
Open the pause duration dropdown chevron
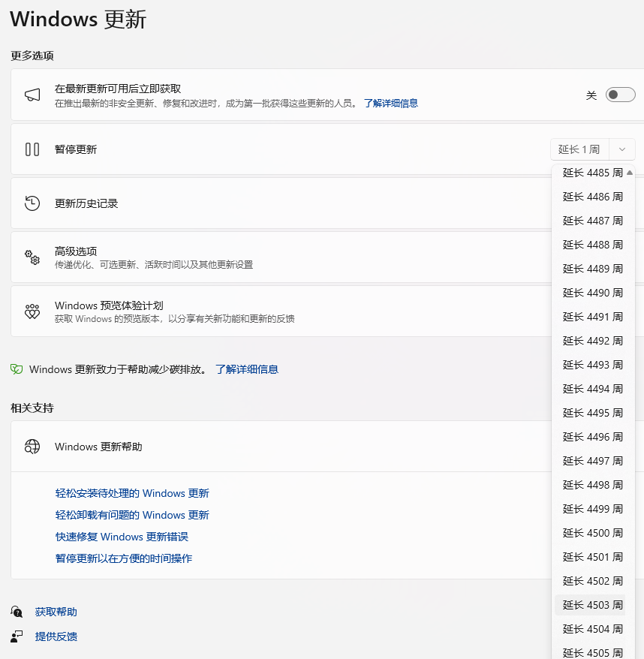click(x=621, y=149)
